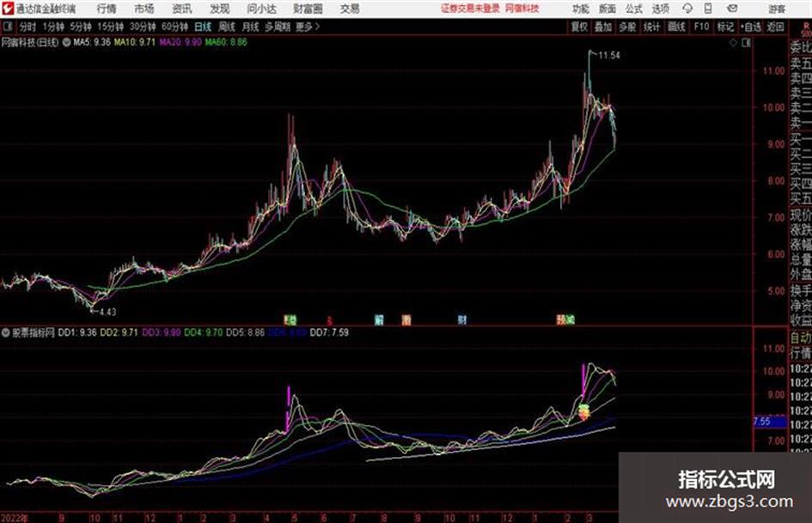Click the DD4: 9.70 indicator label

point(204,332)
